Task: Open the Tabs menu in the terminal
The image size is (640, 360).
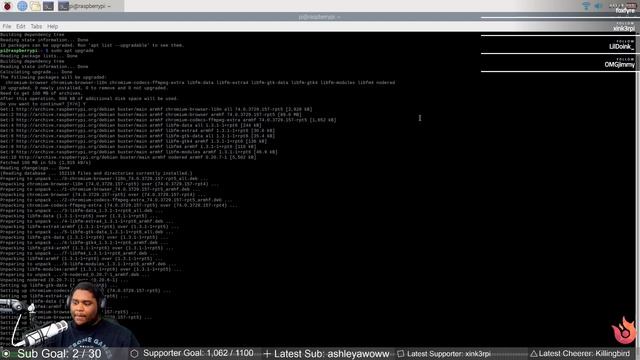Action: pos(36,27)
